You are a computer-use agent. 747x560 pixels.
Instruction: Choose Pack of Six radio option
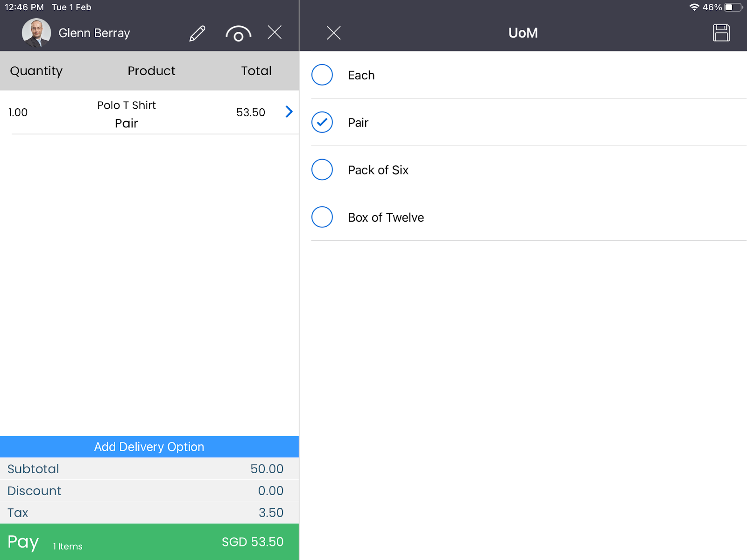pos(322,170)
